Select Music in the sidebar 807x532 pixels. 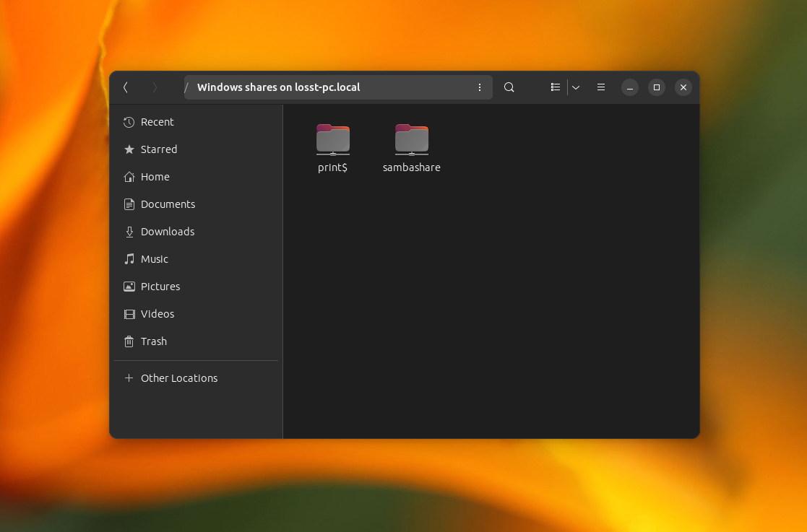(154, 259)
